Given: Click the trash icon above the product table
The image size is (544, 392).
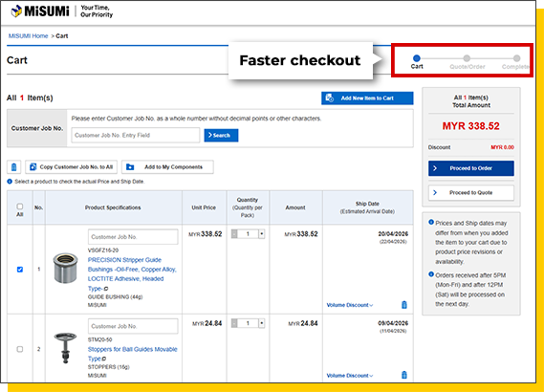Looking at the screenshot, I should [14, 167].
